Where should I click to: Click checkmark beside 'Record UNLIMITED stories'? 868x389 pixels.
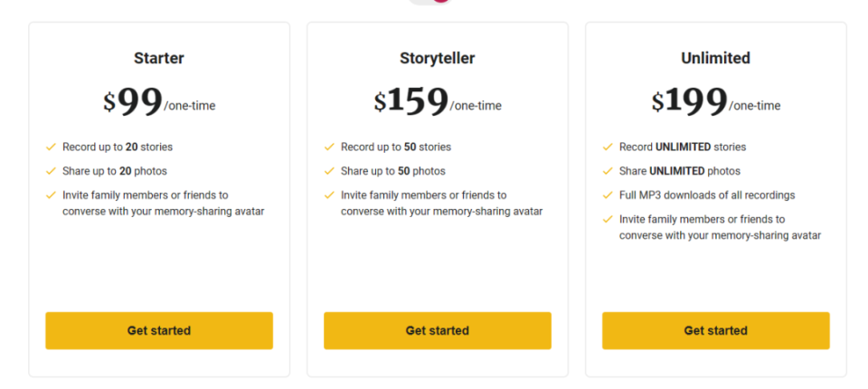pos(608,147)
